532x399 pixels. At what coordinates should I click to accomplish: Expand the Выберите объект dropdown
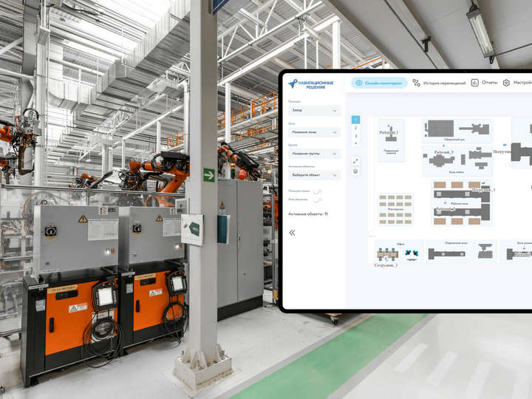click(x=314, y=175)
